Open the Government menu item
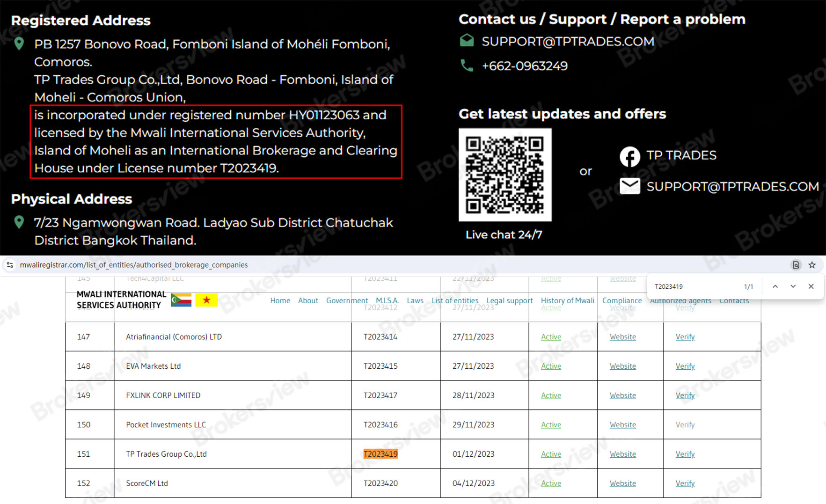 (347, 300)
